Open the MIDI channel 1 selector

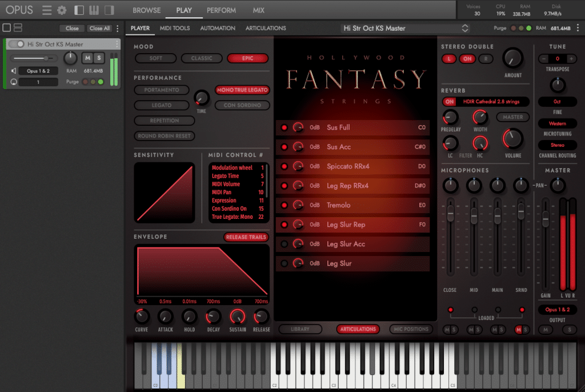[38, 82]
